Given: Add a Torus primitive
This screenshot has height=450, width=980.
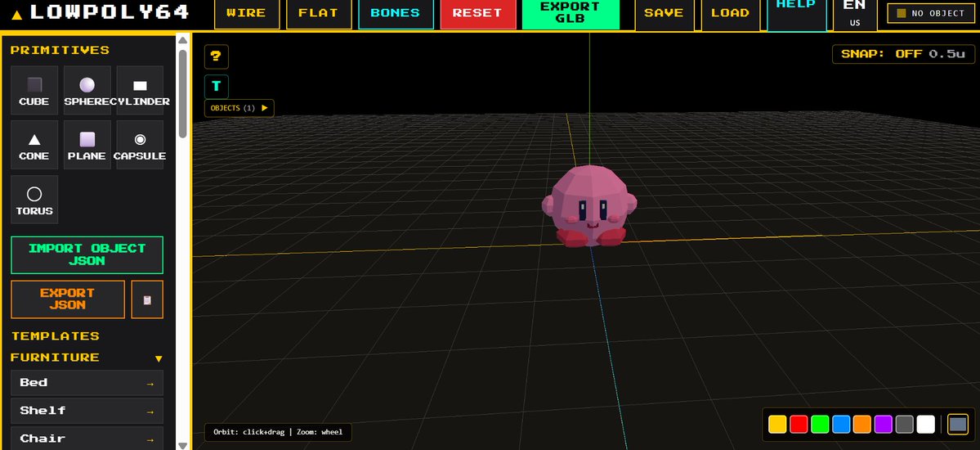Looking at the screenshot, I should (34, 199).
